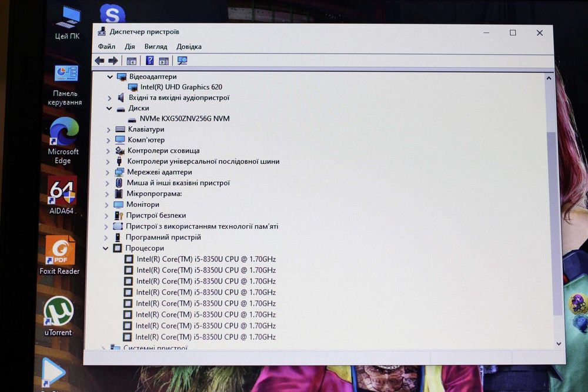Expand the Вхідні та вихідні аудіопристрої category
The width and height of the screenshot is (588, 392).
coord(109,98)
